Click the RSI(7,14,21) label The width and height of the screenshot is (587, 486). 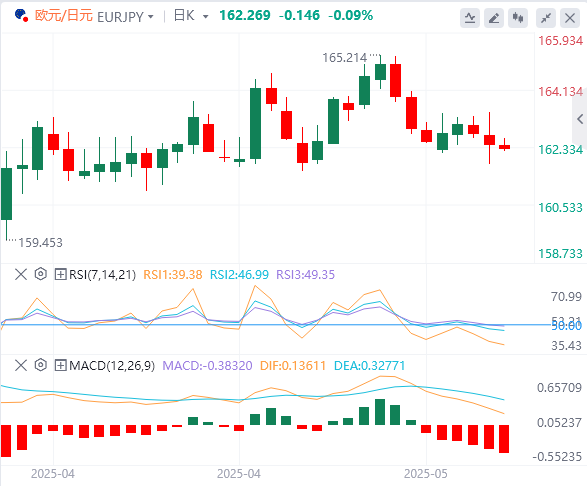pos(102,275)
